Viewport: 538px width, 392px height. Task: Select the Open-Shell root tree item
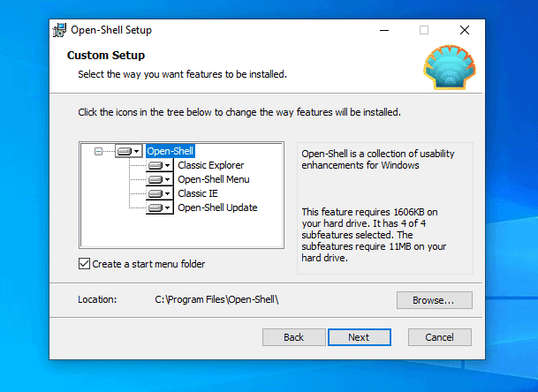[x=170, y=151]
